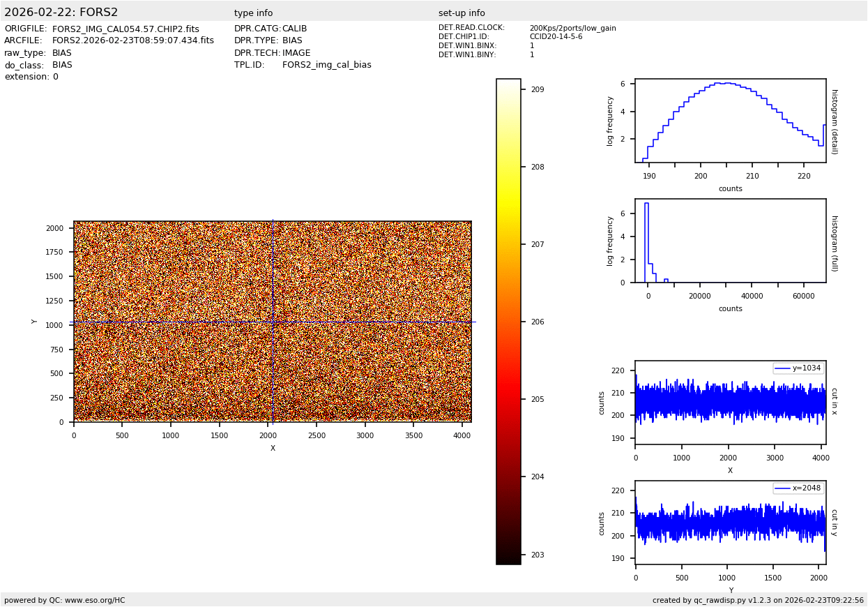
Task: Click the full-range histogram plot
Action: (x=730, y=241)
